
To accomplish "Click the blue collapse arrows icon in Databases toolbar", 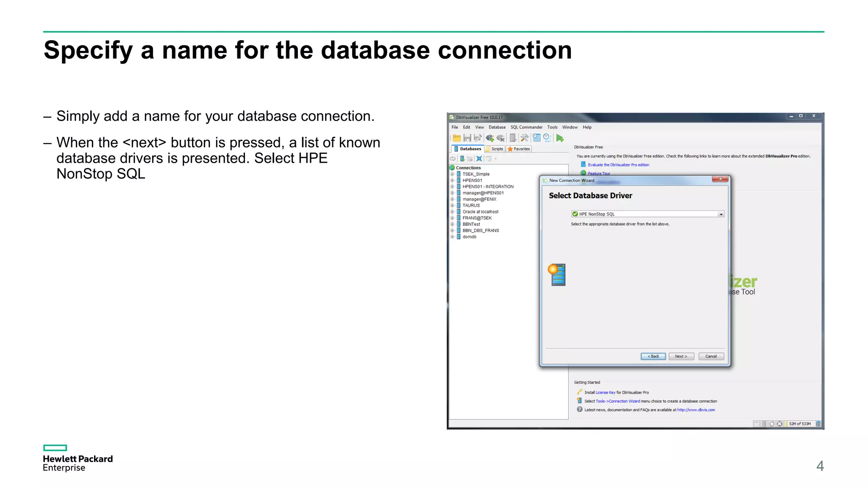I will [479, 159].
